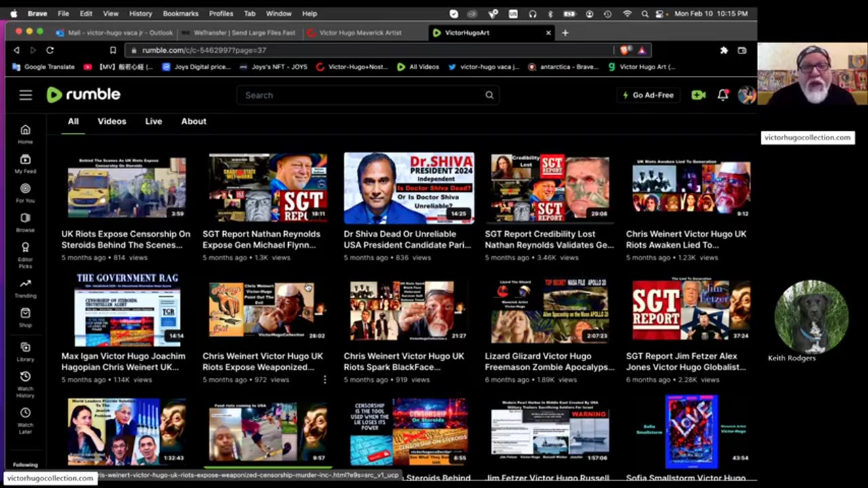
Task: Switch to the Mail Outlook tab
Action: [x=114, y=33]
